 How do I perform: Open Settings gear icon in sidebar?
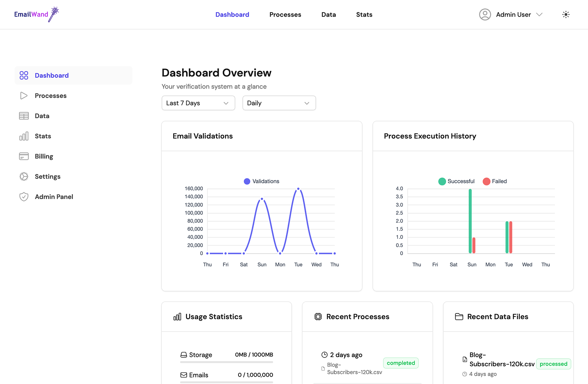click(x=24, y=176)
